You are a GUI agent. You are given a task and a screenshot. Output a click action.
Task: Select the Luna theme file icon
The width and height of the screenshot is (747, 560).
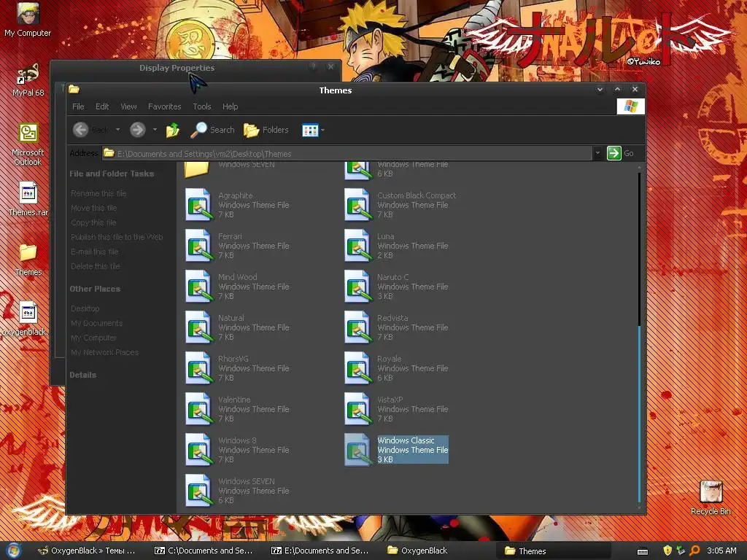click(357, 246)
